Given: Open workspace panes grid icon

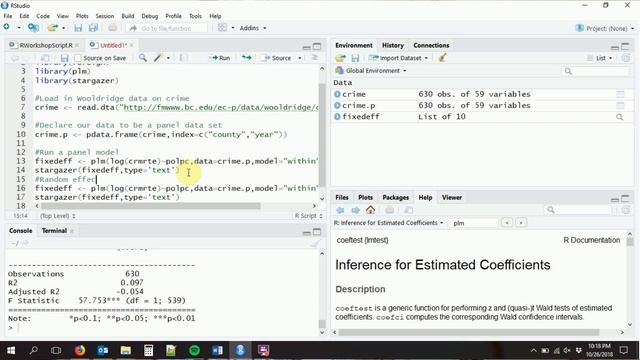Looking at the screenshot, I should (222, 28).
